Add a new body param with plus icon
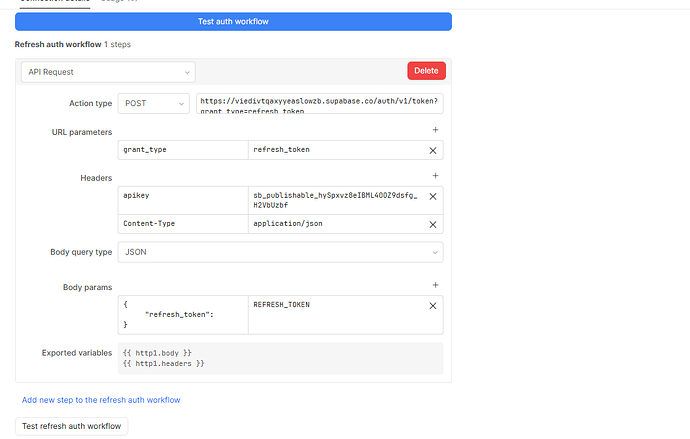The image size is (690, 439). (434, 286)
